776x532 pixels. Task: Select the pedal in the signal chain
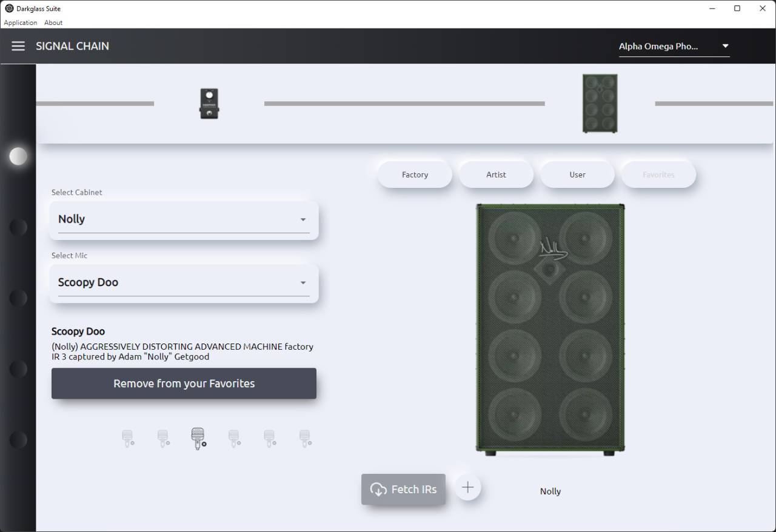pos(209,104)
